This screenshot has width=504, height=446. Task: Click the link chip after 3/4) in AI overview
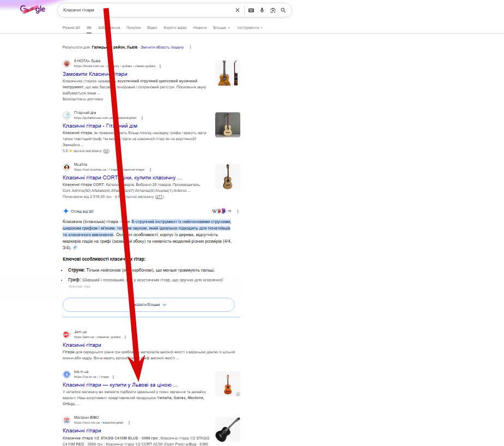[x=75, y=248]
